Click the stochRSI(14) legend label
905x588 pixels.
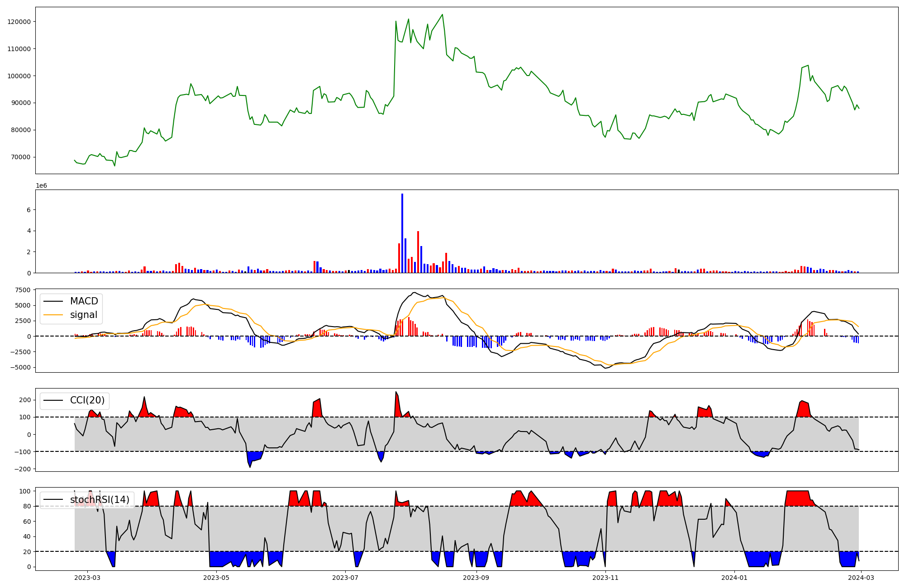(x=100, y=500)
